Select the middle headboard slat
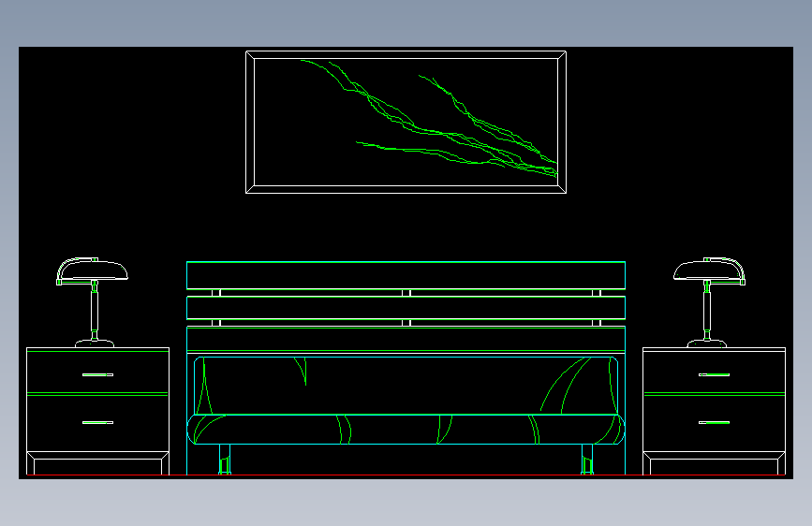Viewport: 812px width, 526px height. [406, 308]
